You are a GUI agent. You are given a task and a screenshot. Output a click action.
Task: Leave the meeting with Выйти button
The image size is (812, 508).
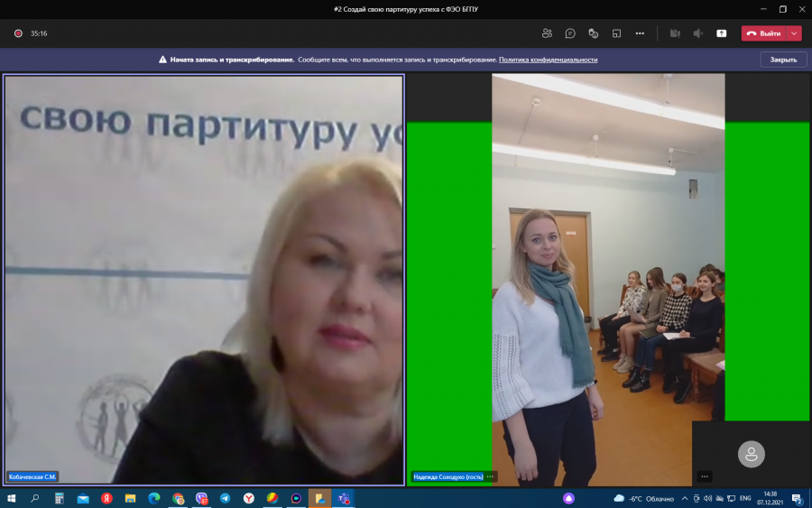click(x=764, y=33)
